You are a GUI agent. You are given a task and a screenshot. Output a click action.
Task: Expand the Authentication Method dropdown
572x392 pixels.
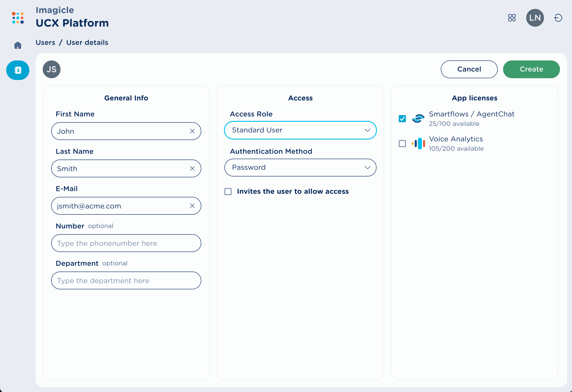(300, 168)
